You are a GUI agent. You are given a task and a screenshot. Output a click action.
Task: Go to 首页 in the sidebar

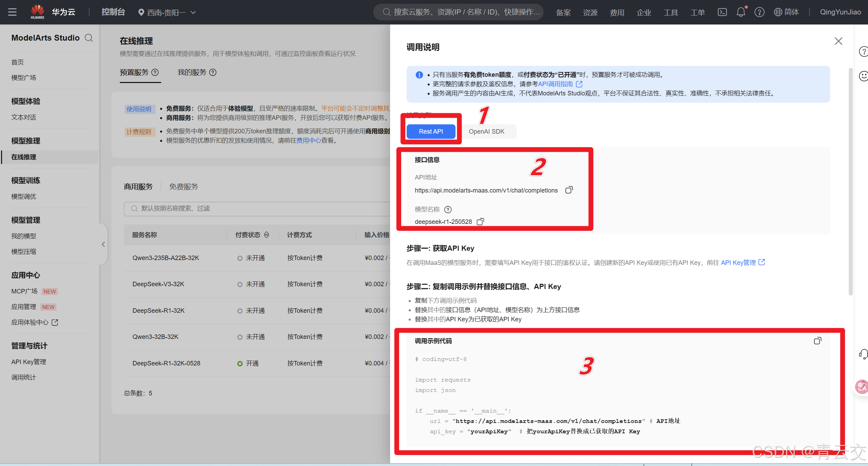pyautogui.click(x=18, y=62)
